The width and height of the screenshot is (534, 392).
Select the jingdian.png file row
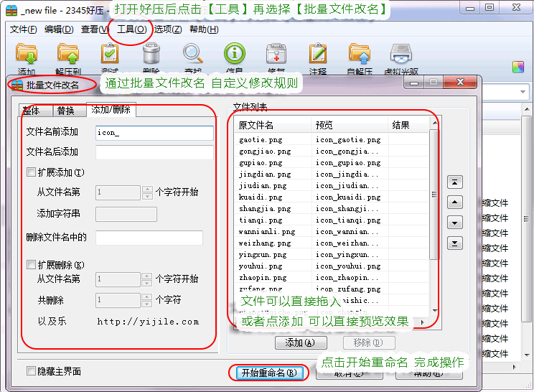(332, 174)
